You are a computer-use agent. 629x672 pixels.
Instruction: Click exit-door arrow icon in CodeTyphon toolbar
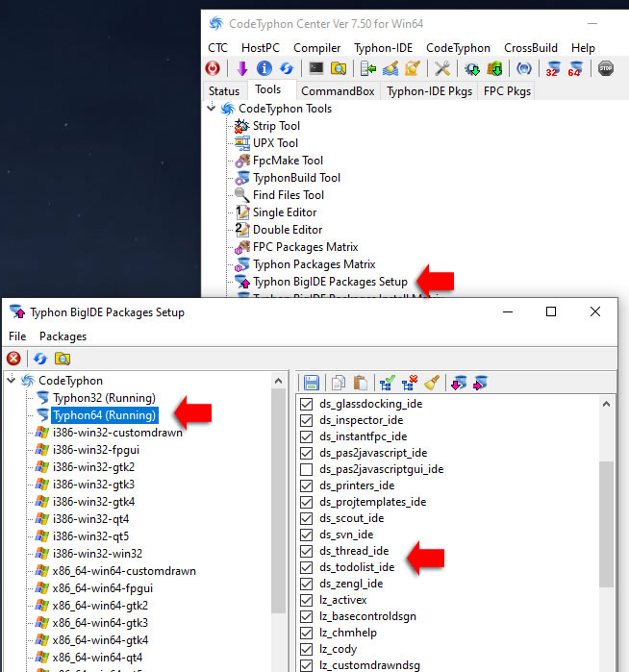pos(368,68)
